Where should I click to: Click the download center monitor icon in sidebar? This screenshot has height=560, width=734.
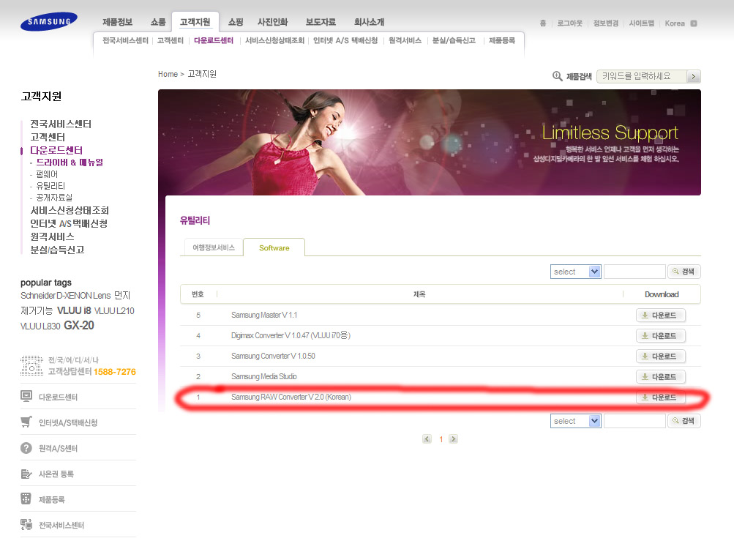coord(26,397)
